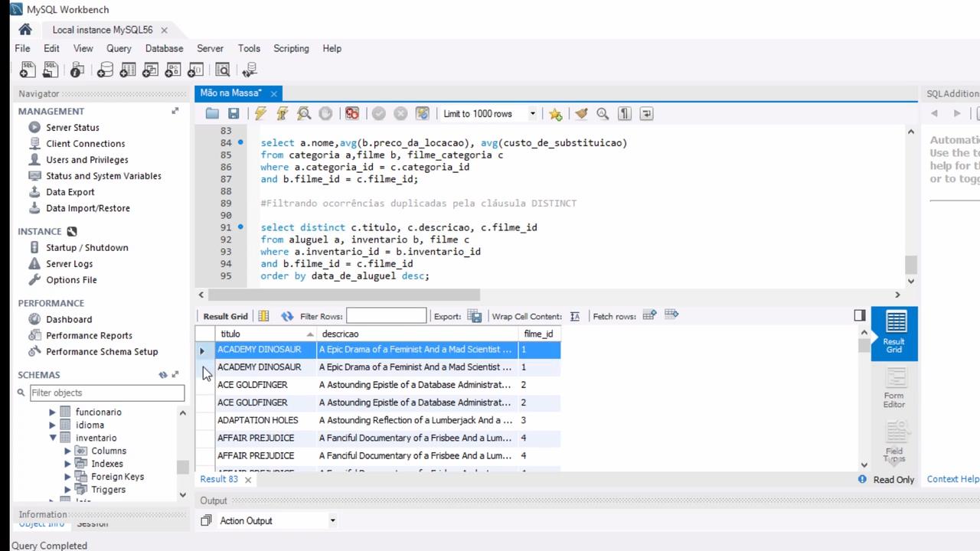Viewport: 980px width, 551px height.
Task: Create a new view icon
Action: (x=151, y=70)
